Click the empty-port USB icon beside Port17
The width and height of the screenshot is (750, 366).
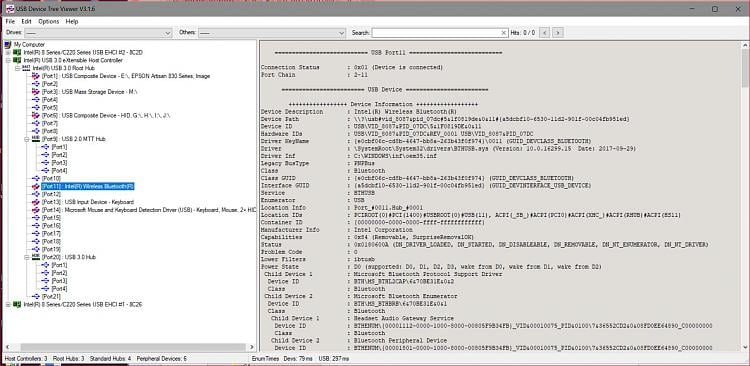[36, 233]
